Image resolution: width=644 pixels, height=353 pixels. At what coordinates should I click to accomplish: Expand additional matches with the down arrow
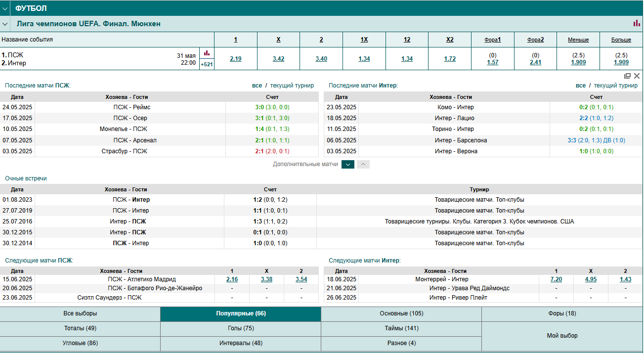point(348,164)
